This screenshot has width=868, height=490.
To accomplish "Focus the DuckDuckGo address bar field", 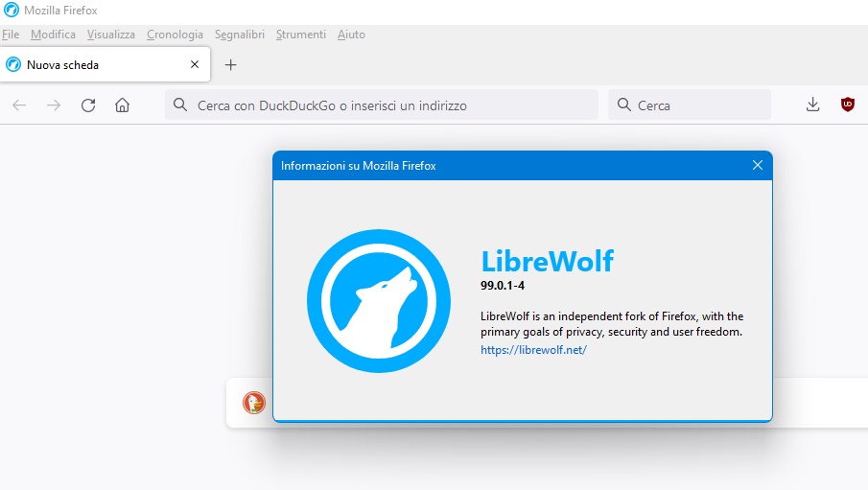I will coord(382,105).
